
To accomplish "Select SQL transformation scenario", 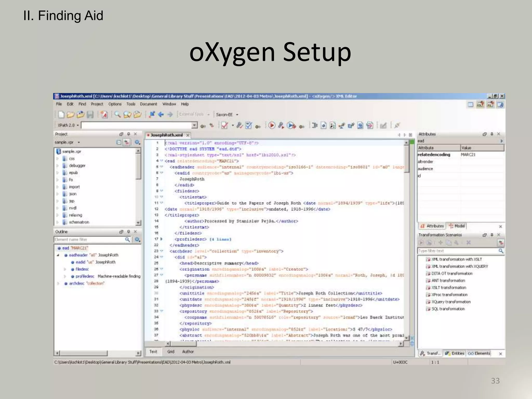I will pos(445,309).
